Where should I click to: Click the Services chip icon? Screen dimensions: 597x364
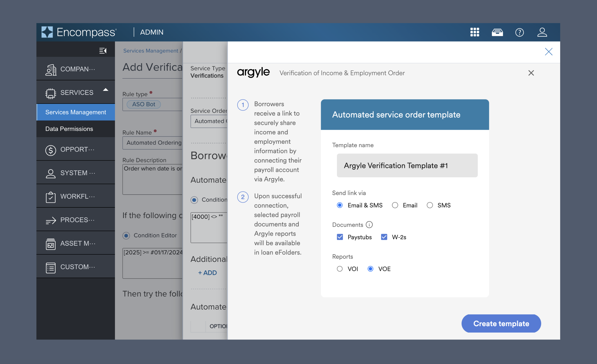(51, 93)
